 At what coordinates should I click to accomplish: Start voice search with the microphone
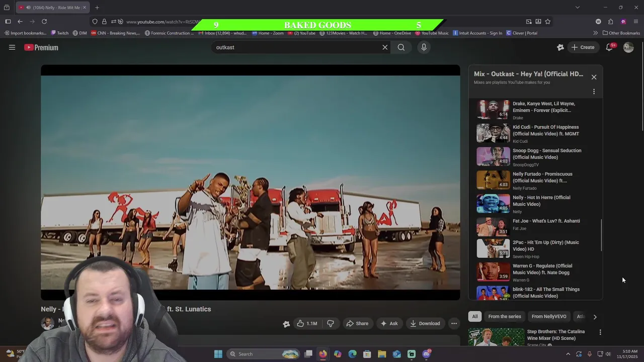424,47
